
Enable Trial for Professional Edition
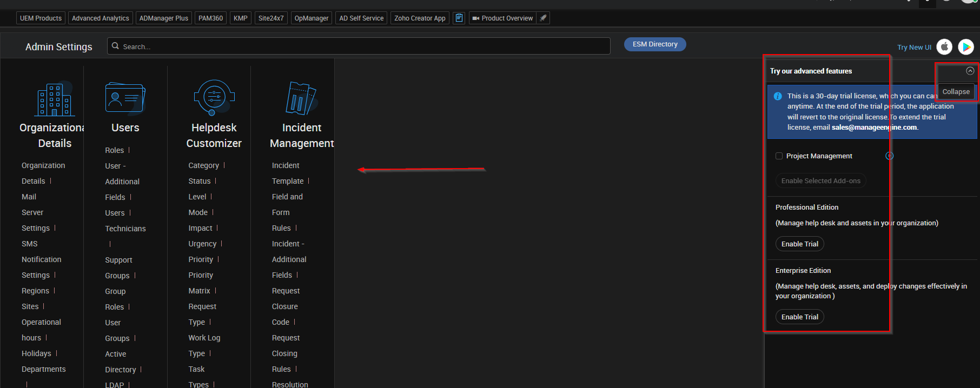click(800, 244)
